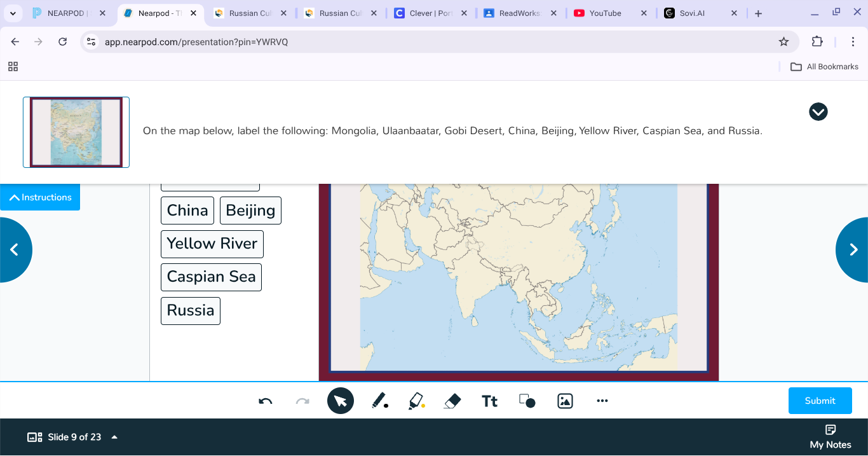Open the browser extensions icon
868x456 pixels.
[x=818, y=41]
